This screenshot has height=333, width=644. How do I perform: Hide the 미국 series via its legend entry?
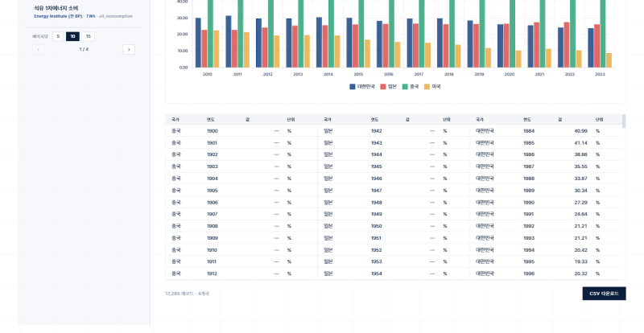(432, 87)
